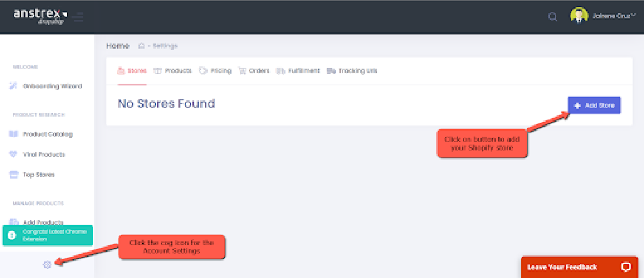Click the home icon in breadcrumb
This screenshot has height=278, width=644.
click(141, 46)
